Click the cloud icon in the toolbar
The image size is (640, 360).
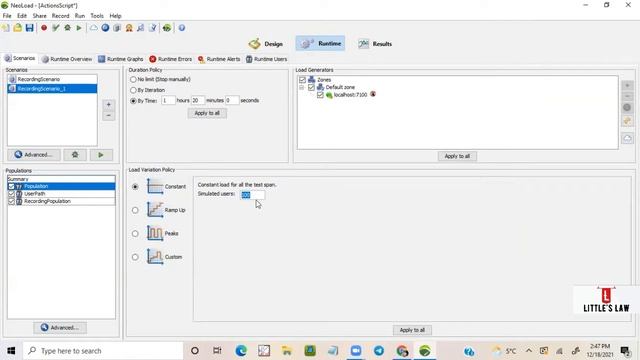(x=94, y=28)
